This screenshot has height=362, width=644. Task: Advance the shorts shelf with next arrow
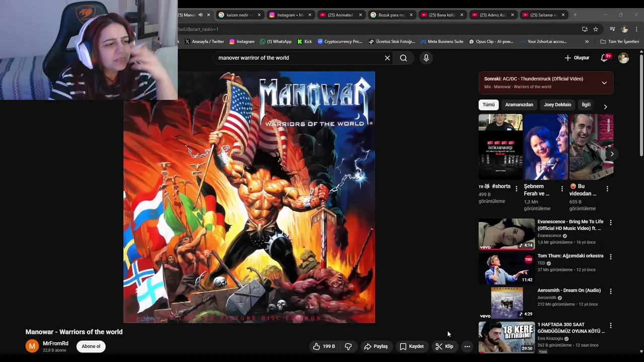point(612,154)
